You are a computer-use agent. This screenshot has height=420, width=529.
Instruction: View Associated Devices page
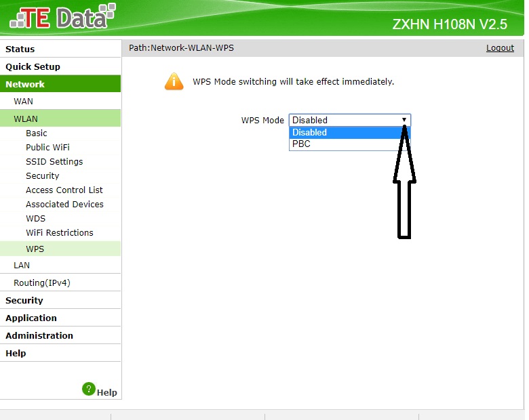(x=64, y=205)
